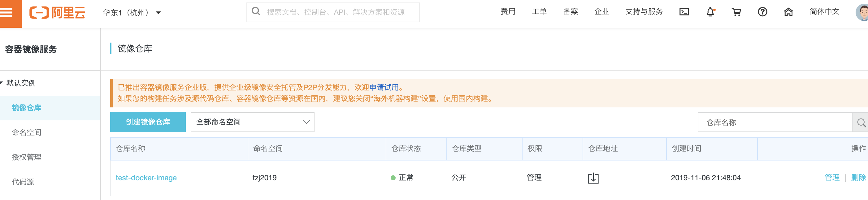The height and width of the screenshot is (200, 868).
Task: Open the Cloud Shell terminal icon
Action: coord(684,12)
